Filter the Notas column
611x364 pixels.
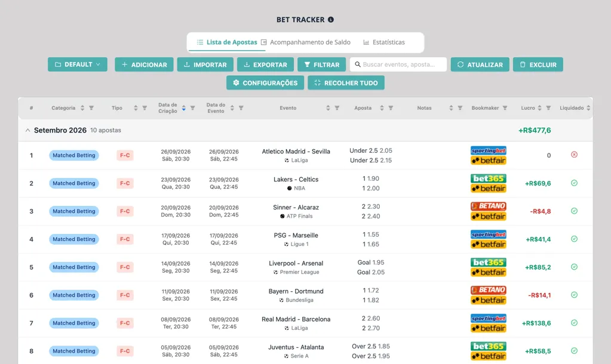tap(460, 108)
